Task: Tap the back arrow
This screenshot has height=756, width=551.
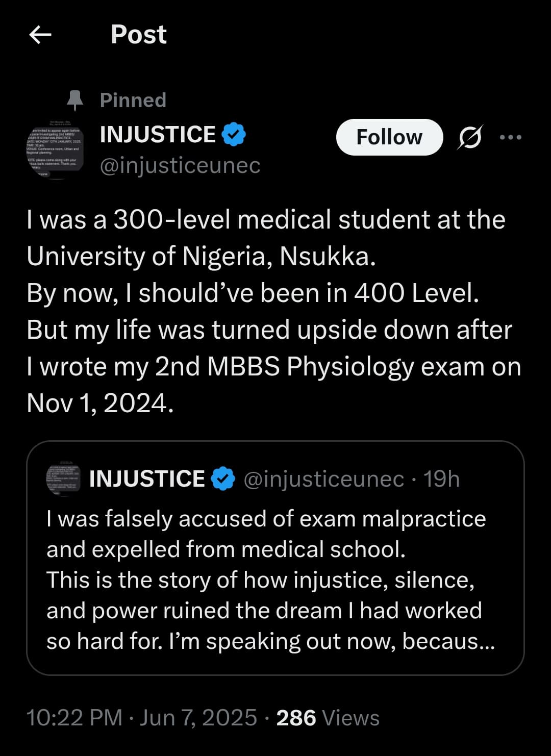Action: pyautogui.click(x=40, y=35)
